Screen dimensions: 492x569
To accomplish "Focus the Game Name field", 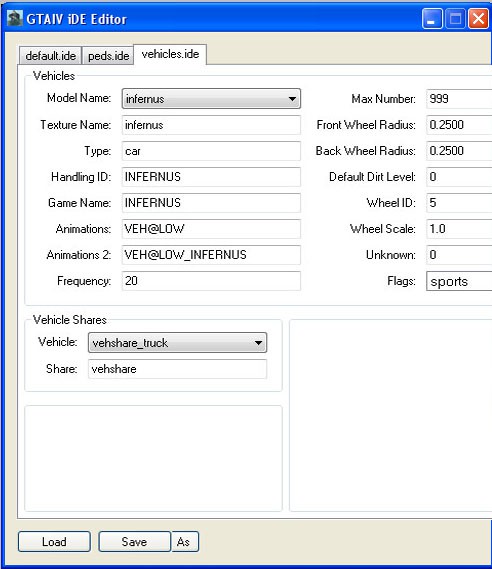I will tap(211, 203).
